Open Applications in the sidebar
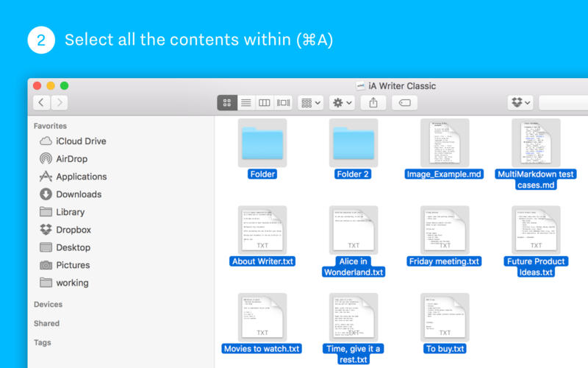588x368 pixels. click(73, 177)
